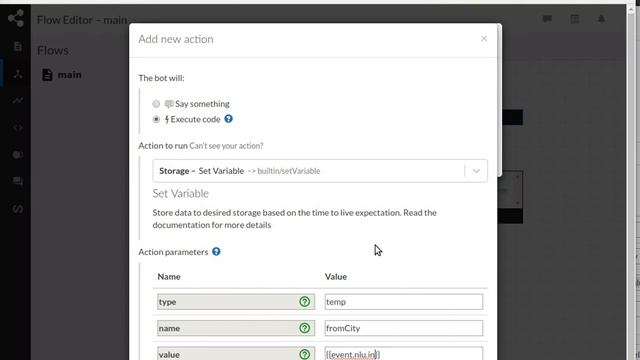Image resolution: width=640 pixels, height=360 pixels.
Task: Click the name value field containing fromCity
Action: click(404, 328)
